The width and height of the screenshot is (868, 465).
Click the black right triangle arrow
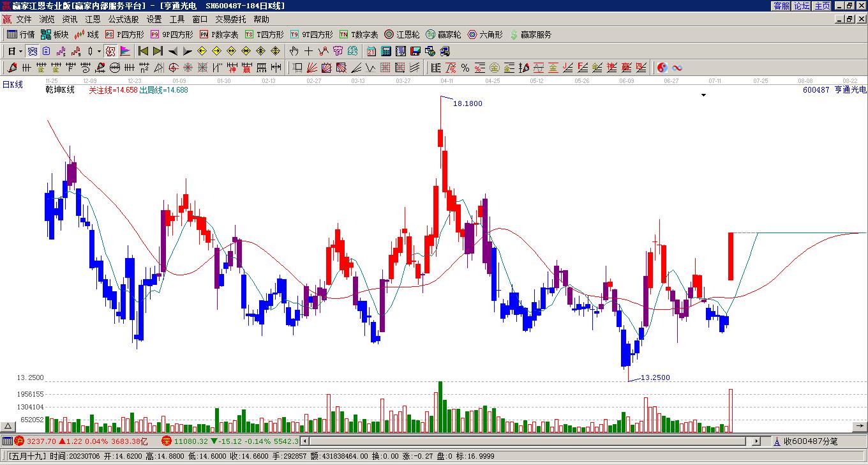tap(187, 51)
